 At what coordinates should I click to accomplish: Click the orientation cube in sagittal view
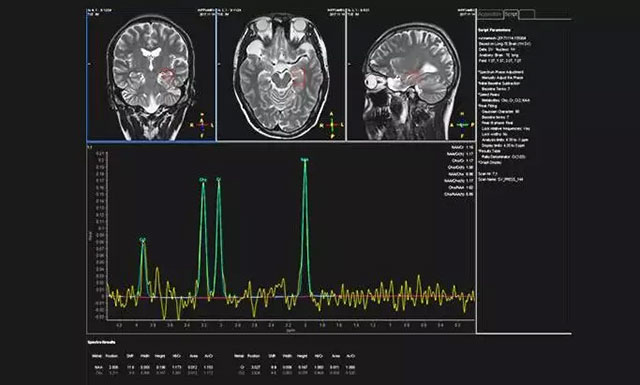(462, 125)
